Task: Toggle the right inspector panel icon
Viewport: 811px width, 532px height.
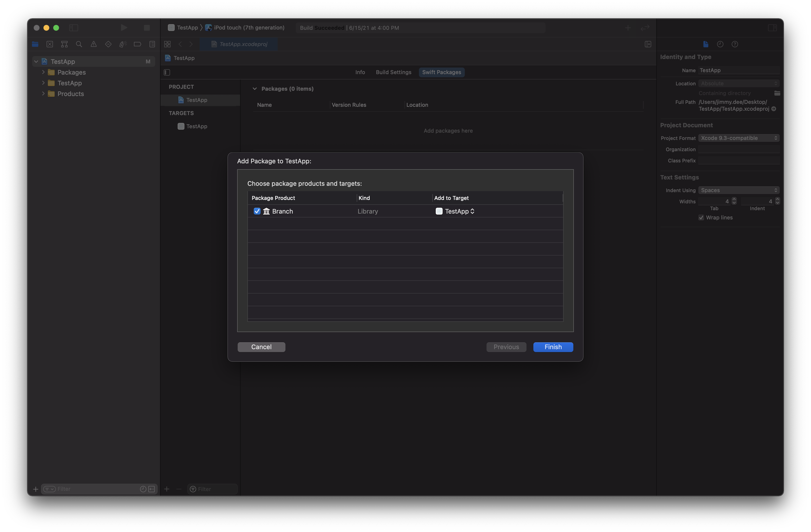Action: [x=772, y=28]
